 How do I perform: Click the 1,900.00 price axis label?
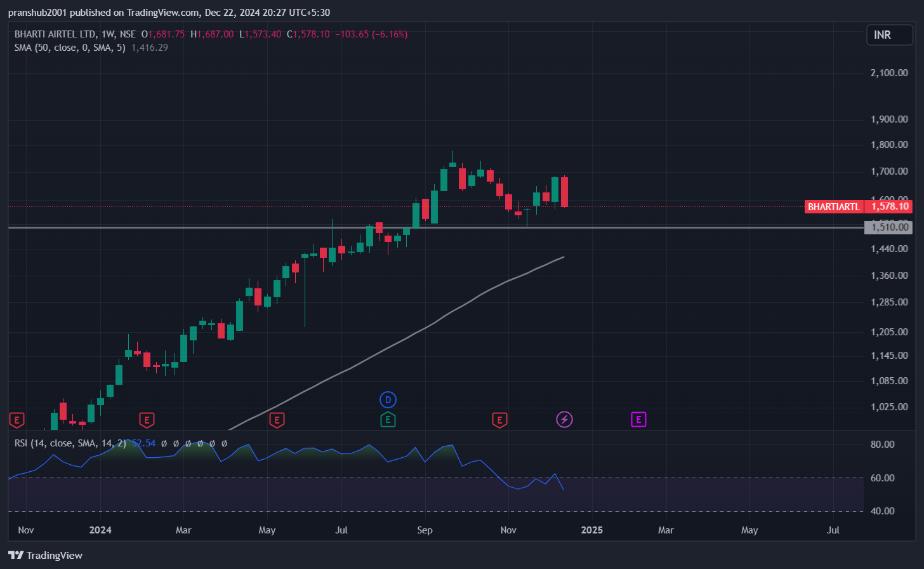coord(889,119)
